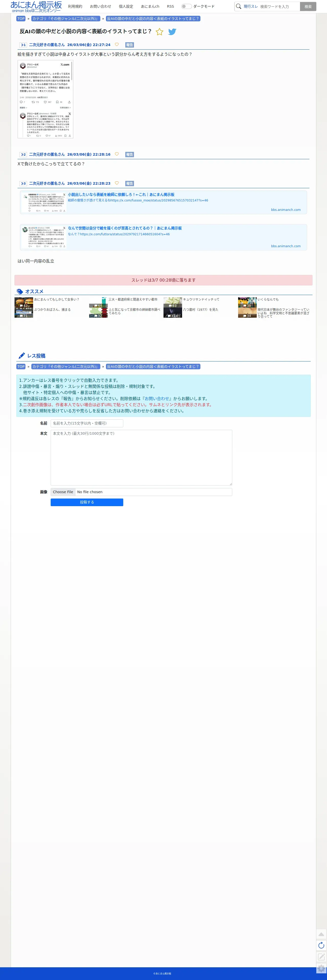
Task: Follow the 『お問い合わせ』 link in posting rules
Action: click(x=157, y=399)
